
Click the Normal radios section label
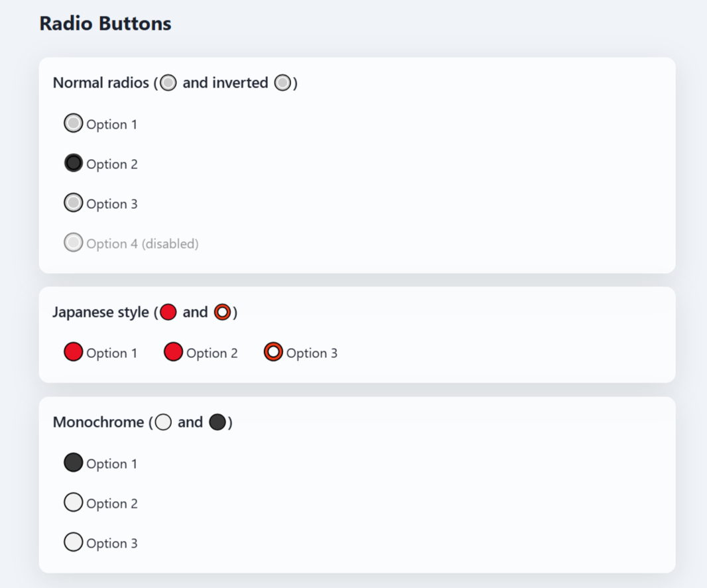(100, 82)
